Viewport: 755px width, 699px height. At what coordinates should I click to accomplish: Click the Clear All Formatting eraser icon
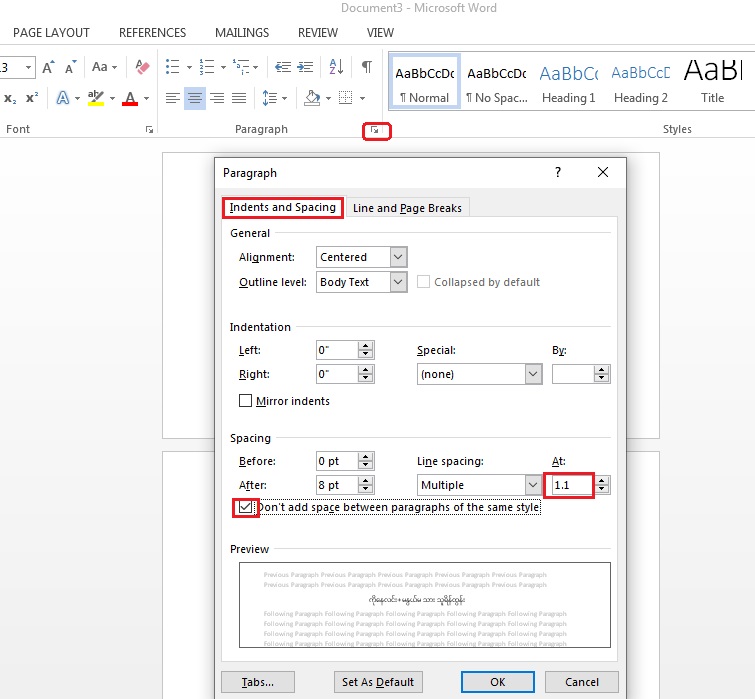click(142, 67)
